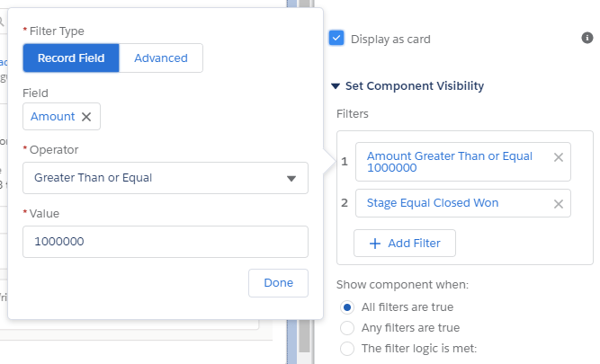Switch to Advanced filter type
The height and width of the screenshot is (364, 600).
[x=161, y=58]
